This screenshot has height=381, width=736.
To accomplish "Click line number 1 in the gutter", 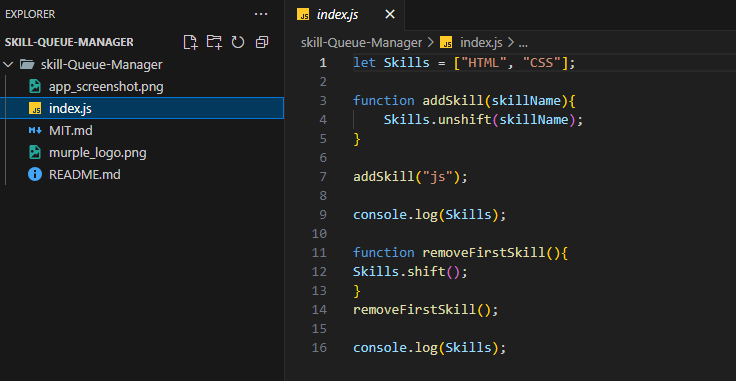I will coord(323,63).
